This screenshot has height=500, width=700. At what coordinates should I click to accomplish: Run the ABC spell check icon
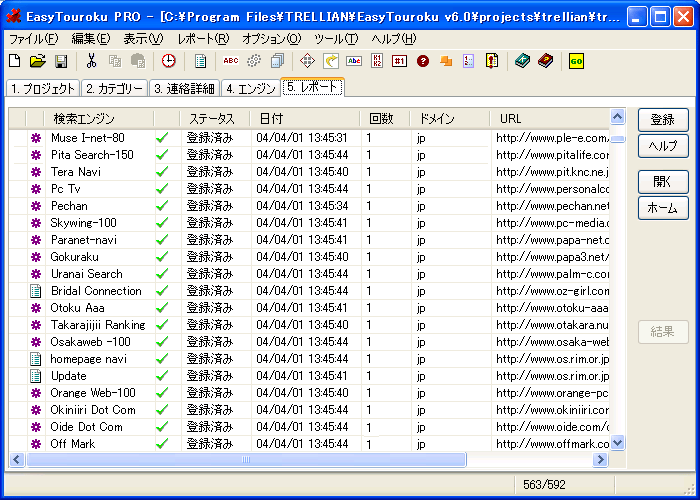click(231, 61)
